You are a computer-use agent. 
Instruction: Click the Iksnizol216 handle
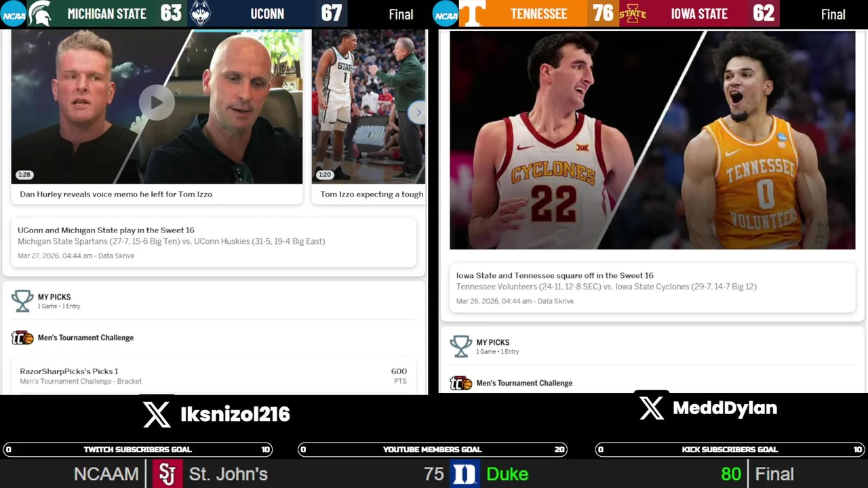235,414
